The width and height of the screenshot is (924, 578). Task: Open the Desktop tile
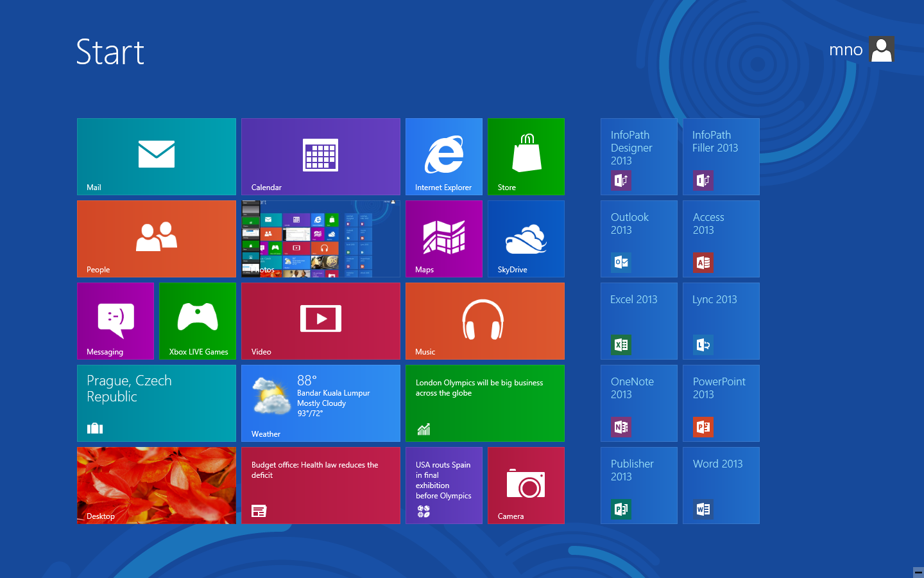click(156, 485)
